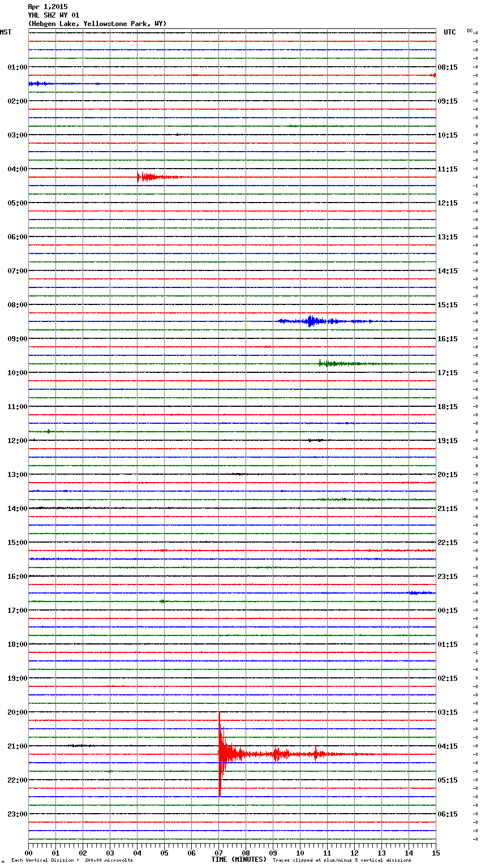Click the '(Hebgen Lake, Yellowstone Park, WY)' title

pyautogui.click(x=97, y=24)
